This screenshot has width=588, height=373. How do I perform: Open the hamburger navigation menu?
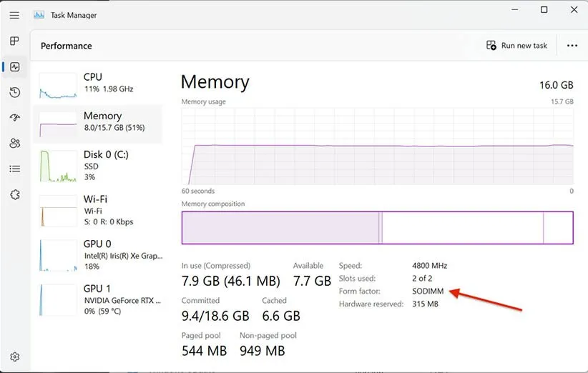[14, 15]
